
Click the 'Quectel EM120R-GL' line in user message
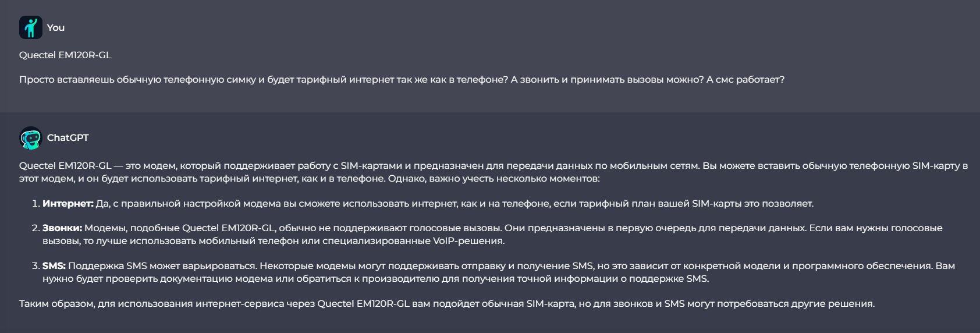pos(65,55)
